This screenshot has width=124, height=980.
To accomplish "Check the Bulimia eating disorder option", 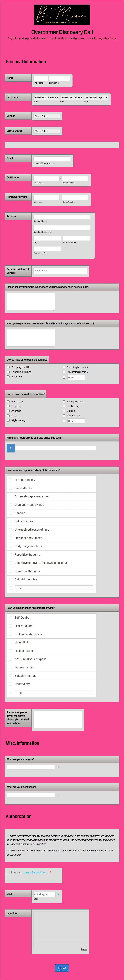I will tap(64, 411).
